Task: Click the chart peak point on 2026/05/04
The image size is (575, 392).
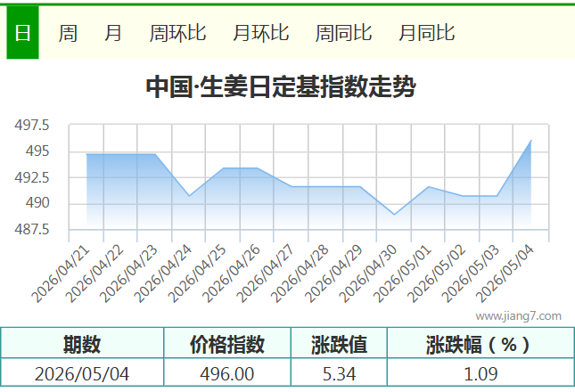Action: point(531,140)
